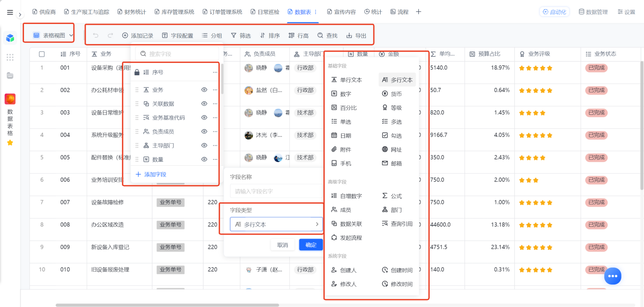Switch to the 生产报工与追踪 tab

[87, 12]
